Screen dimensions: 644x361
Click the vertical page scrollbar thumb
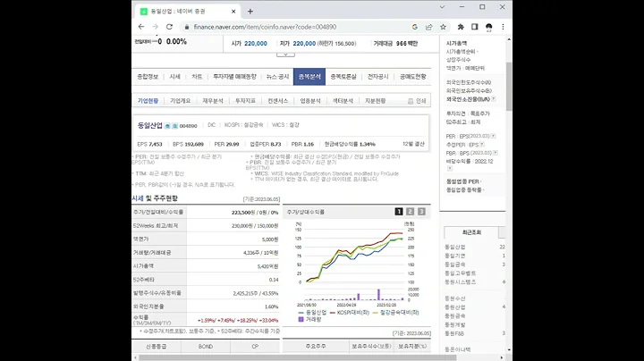pyautogui.click(x=509, y=86)
